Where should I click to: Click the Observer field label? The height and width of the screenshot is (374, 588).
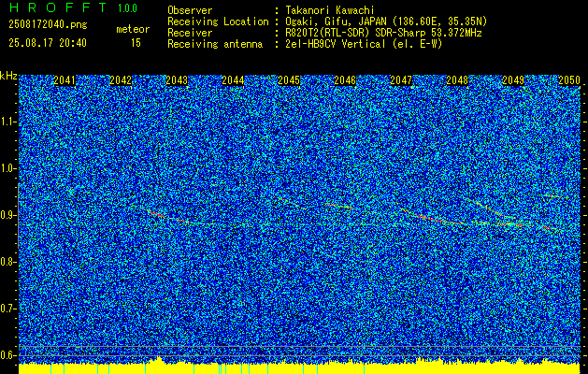coord(190,10)
